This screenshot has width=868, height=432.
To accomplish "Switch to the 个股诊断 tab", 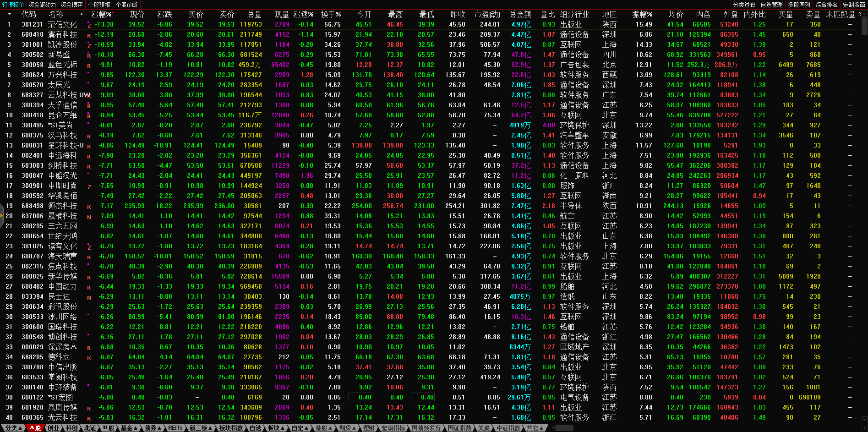I will pos(127,5).
